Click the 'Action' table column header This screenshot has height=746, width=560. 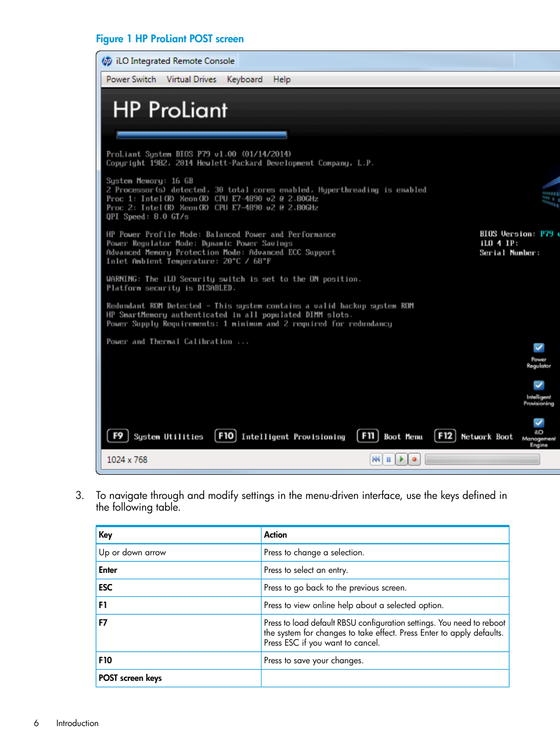pyautogui.click(x=385, y=535)
